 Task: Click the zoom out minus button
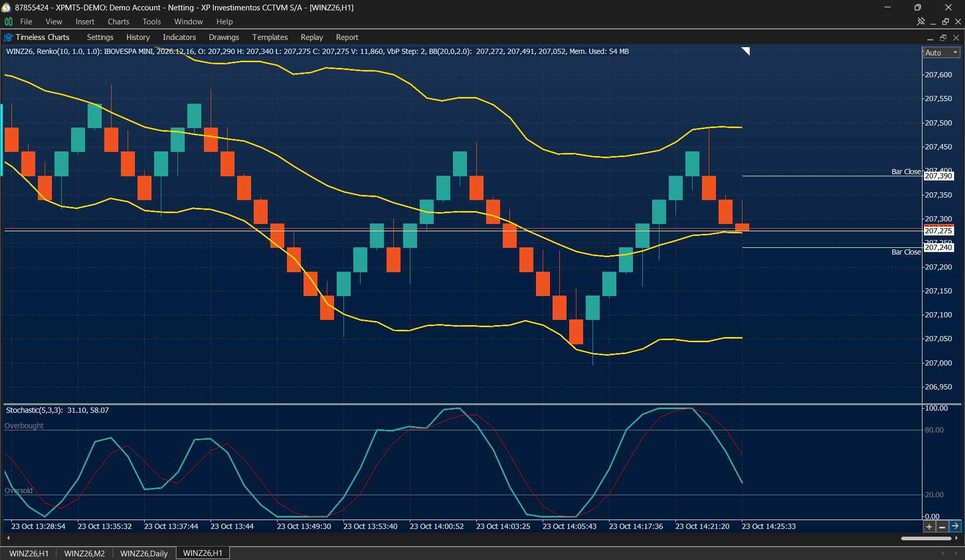[942, 526]
